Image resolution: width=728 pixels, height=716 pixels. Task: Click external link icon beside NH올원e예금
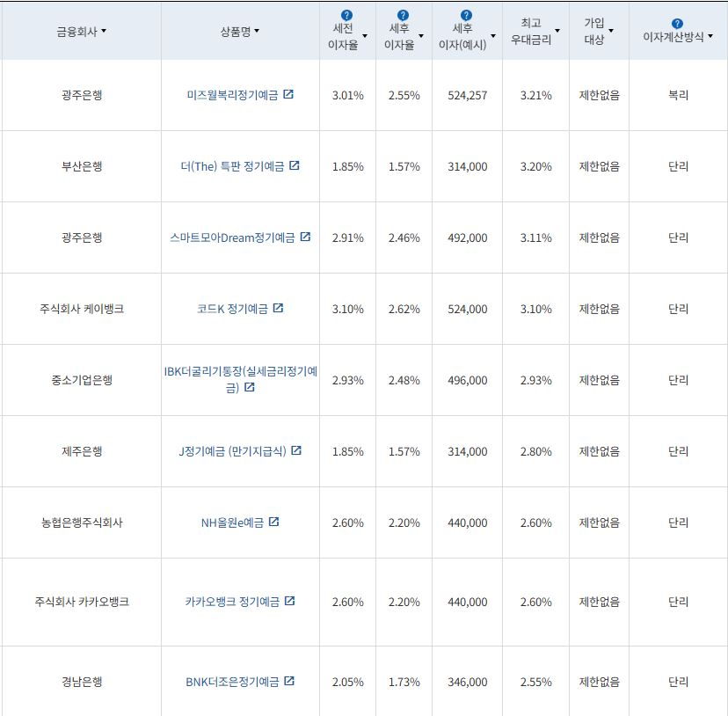274,522
